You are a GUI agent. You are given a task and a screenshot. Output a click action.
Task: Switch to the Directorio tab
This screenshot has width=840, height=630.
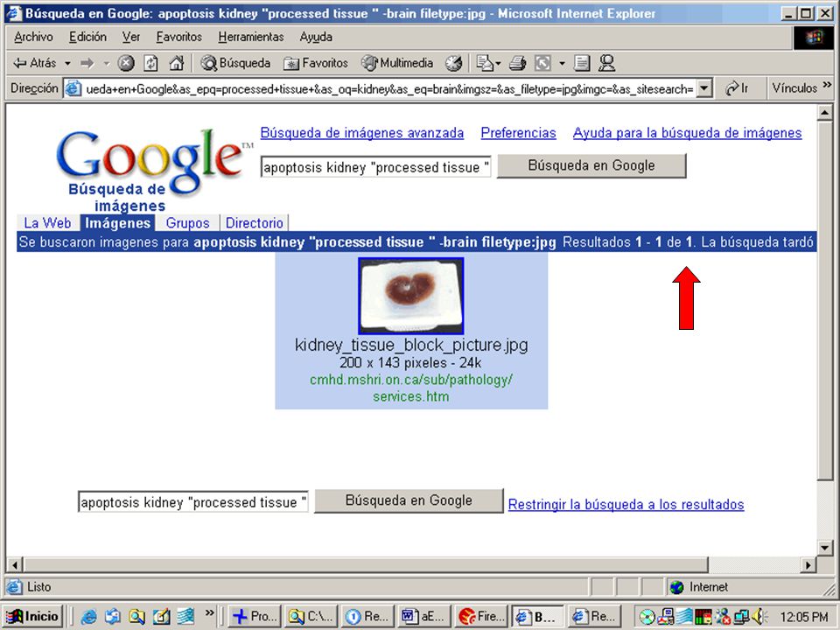pyautogui.click(x=254, y=223)
